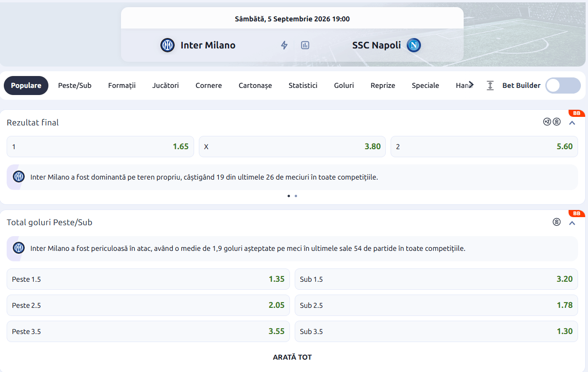The width and height of the screenshot is (588, 372).
Task: Select the Populare tab
Action: click(x=26, y=86)
